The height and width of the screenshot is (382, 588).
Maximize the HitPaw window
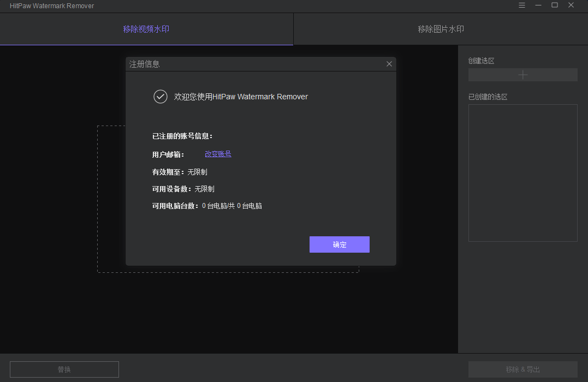pos(555,5)
